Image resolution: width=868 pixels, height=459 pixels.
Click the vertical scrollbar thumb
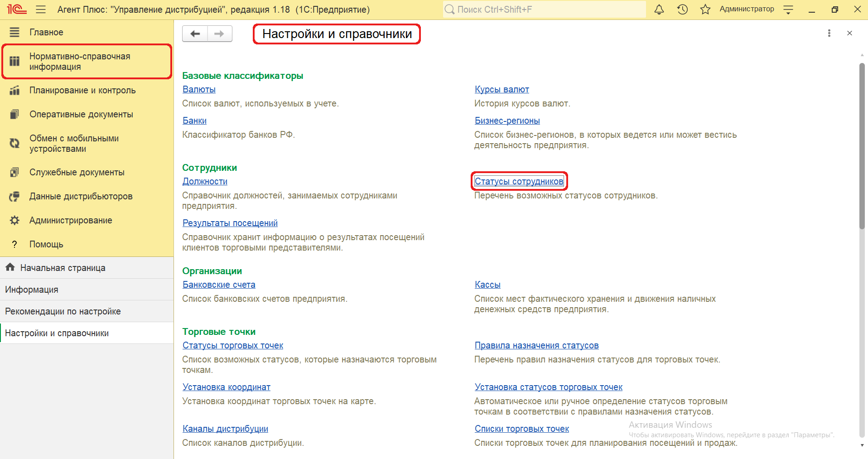click(x=862, y=146)
